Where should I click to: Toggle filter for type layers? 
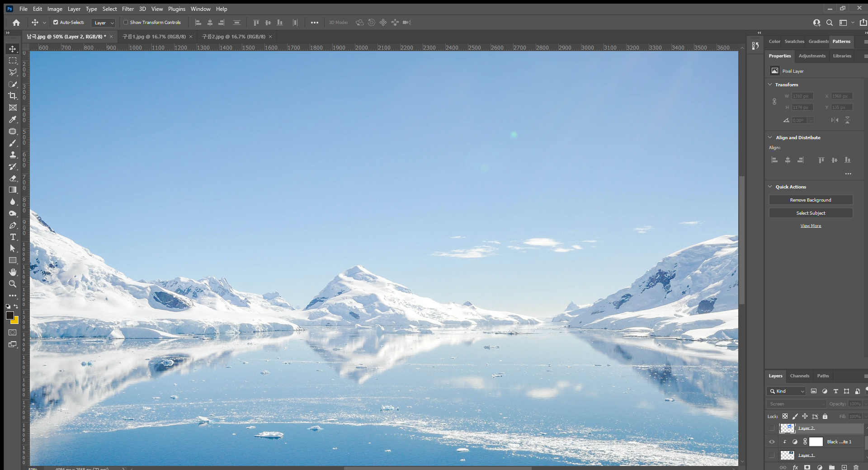click(835, 391)
